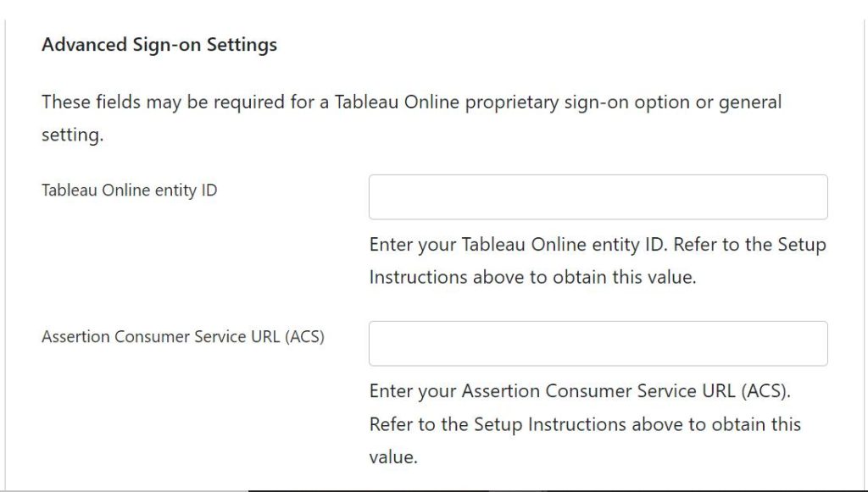Click the Tableau Online entity ID input field
This screenshot has width=868, height=492.
pos(598,197)
